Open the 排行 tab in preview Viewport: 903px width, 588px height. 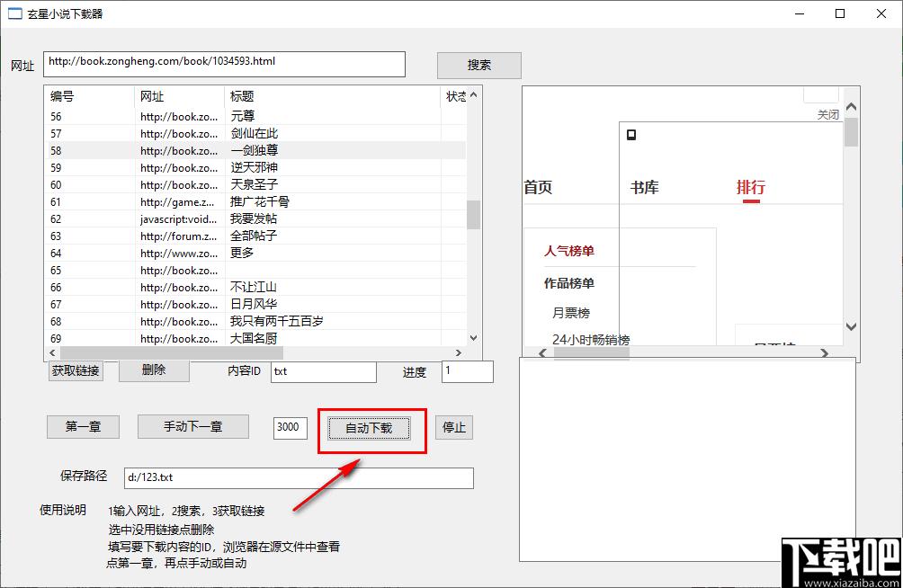751,187
